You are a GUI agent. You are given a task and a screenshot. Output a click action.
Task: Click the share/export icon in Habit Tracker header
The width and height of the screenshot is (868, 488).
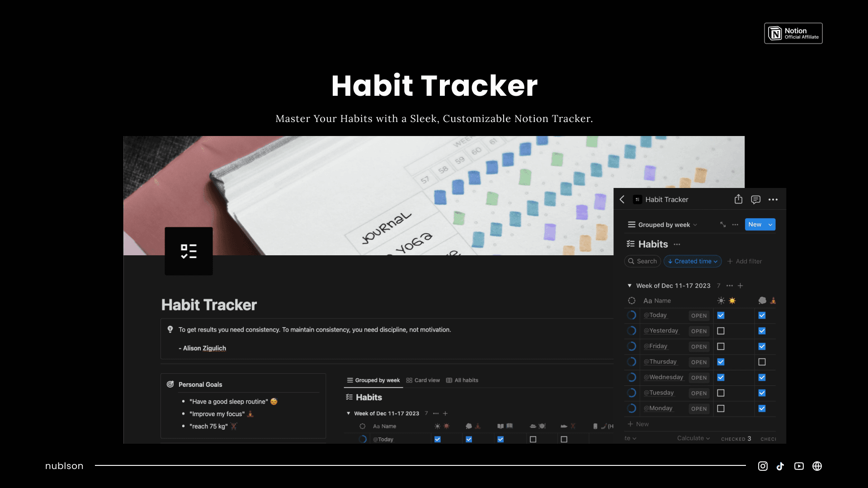pos(738,199)
